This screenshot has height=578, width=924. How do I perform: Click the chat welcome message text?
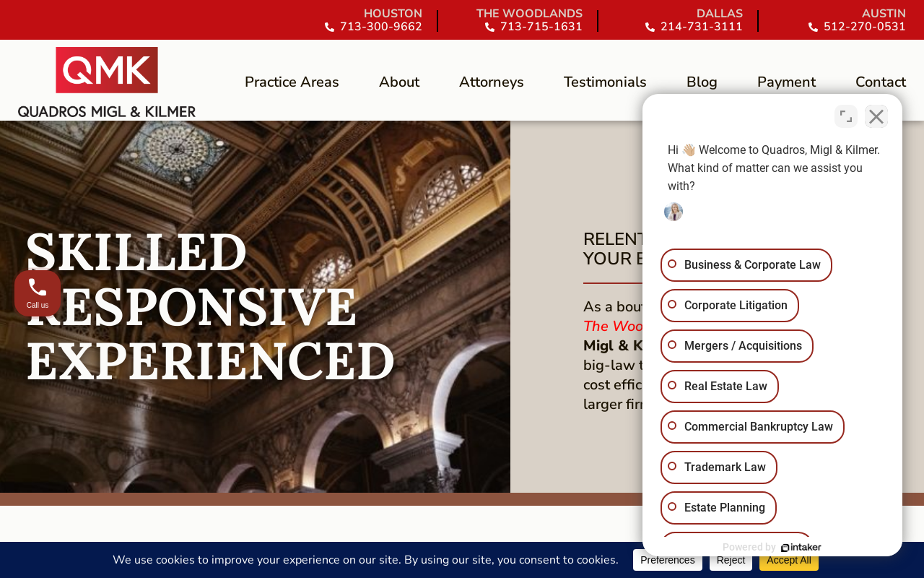point(774,168)
